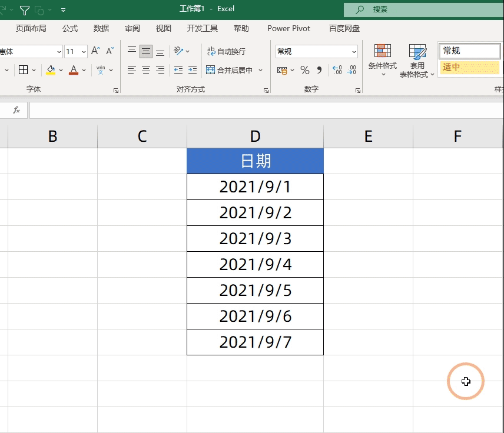This screenshot has width=504, height=433.
Task: Select column E header
Action: (x=369, y=136)
